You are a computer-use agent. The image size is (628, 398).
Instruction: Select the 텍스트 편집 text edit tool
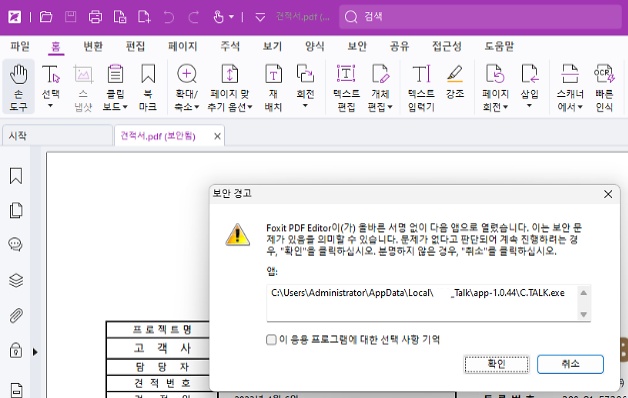coord(346,87)
